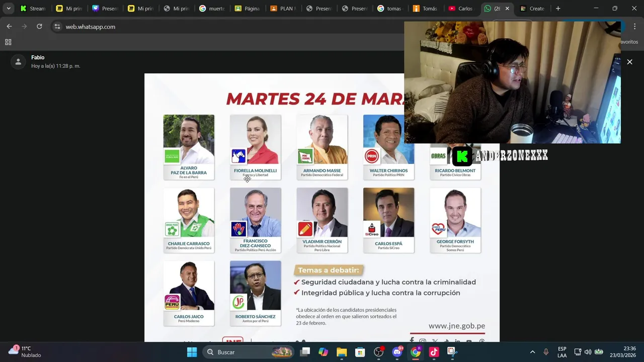644x362 pixels.
Task: Click 'Integridad pública y lucha contra la corrupción'
Action: pyautogui.click(x=380, y=293)
